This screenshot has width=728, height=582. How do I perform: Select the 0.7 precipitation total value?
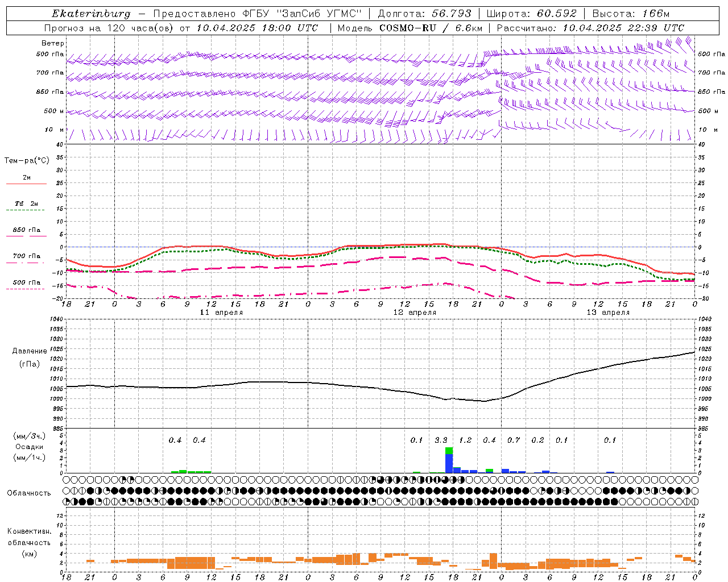pyautogui.click(x=514, y=440)
